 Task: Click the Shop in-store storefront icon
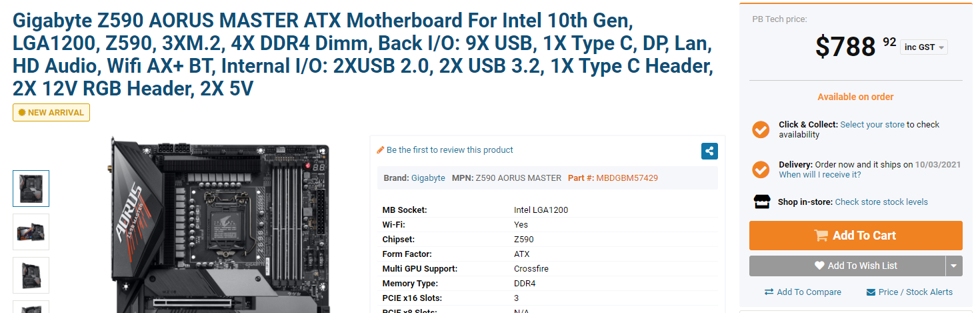[x=761, y=202]
